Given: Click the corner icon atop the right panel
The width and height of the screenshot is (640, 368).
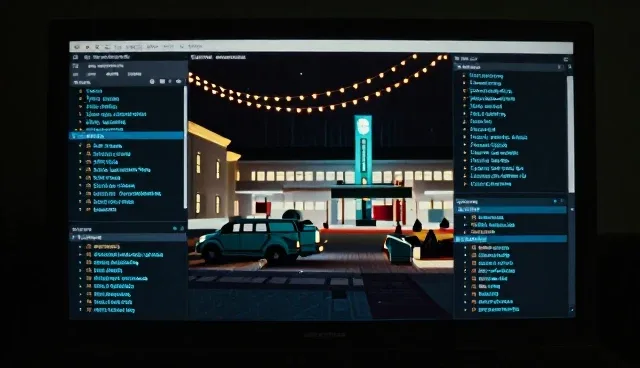Looking at the screenshot, I should coord(566,59).
